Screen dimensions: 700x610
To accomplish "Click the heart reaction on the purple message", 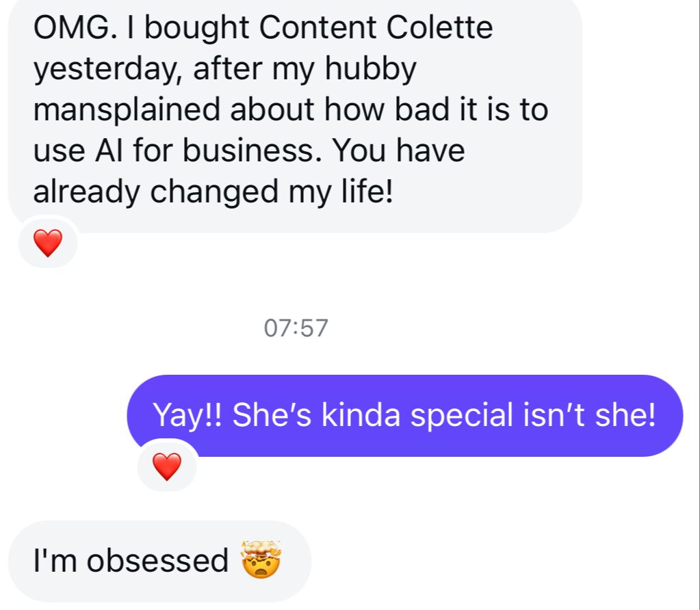I will click(166, 466).
